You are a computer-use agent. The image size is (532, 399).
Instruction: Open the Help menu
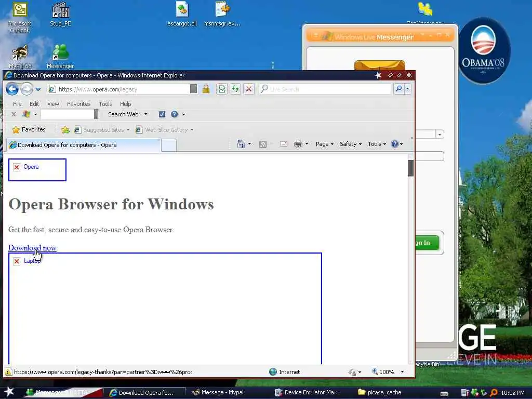[x=126, y=104]
